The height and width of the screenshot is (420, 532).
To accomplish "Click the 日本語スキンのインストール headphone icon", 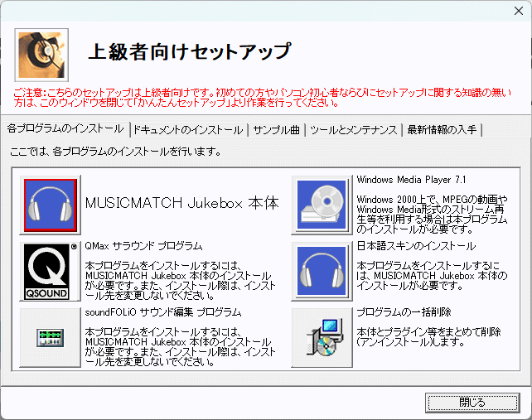I will (x=322, y=272).
